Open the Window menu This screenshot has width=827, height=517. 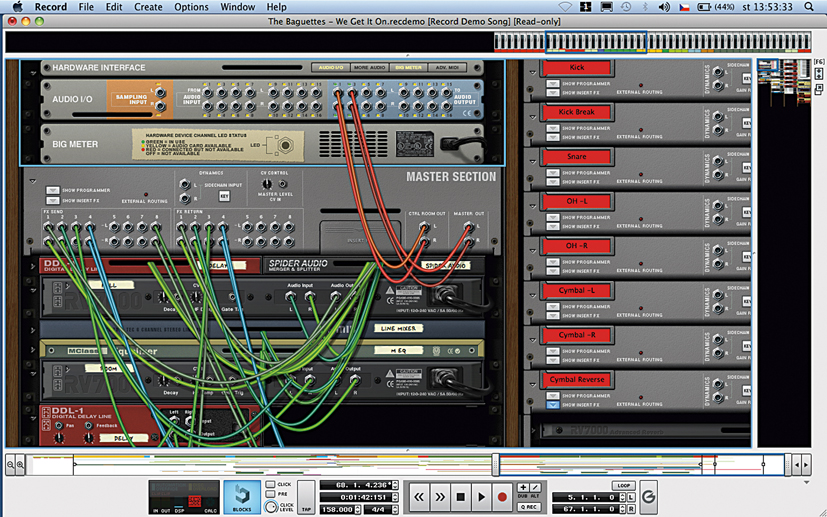pyautogui.click(x=238, y=7)
